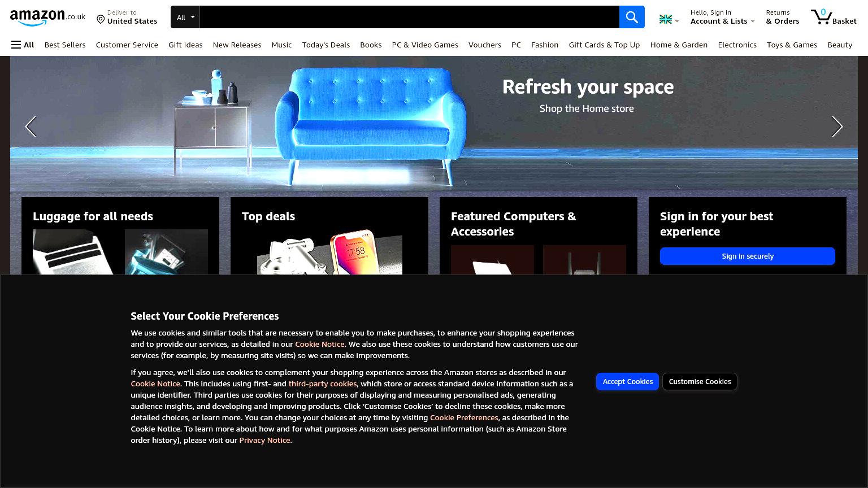This screenshot has height=488, width=868.
Task: Go to Best Sellers
Action: pyautogui.click(x=65, y=45)
